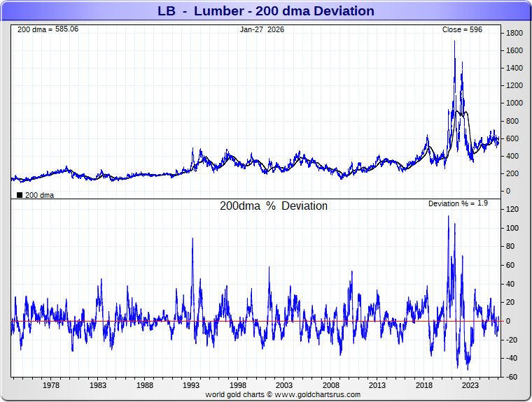This screenshot has height=402, width=532.
Task: Click the 1200 price axis label
Action: point(514,85)
